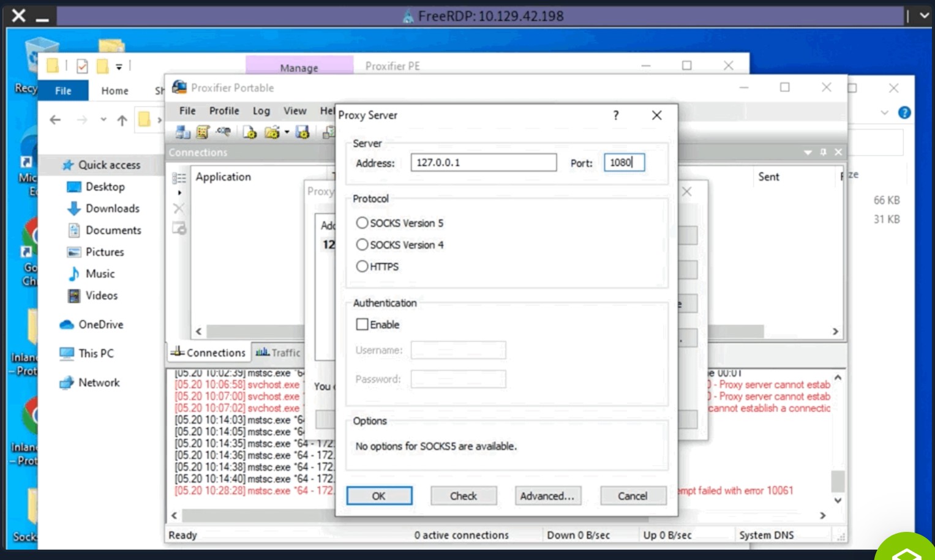Open Explorer File ribbon tab

click(63, 91)
